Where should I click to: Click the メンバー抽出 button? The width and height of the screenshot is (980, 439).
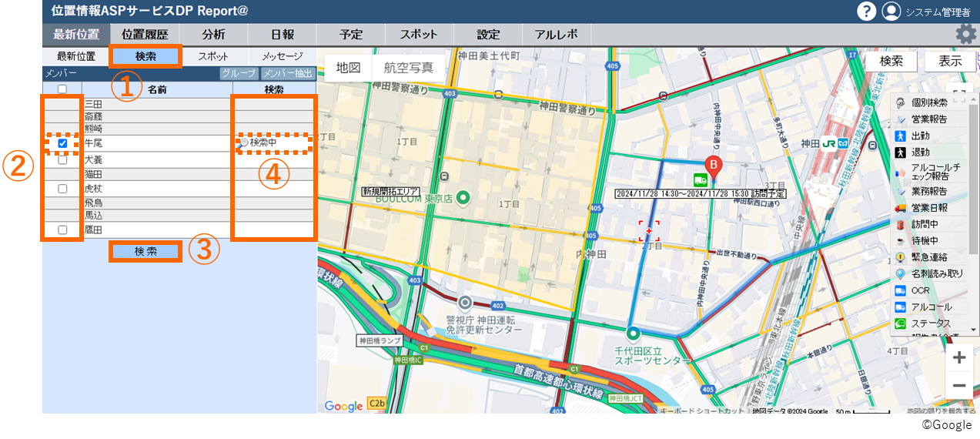coord(288,74)
